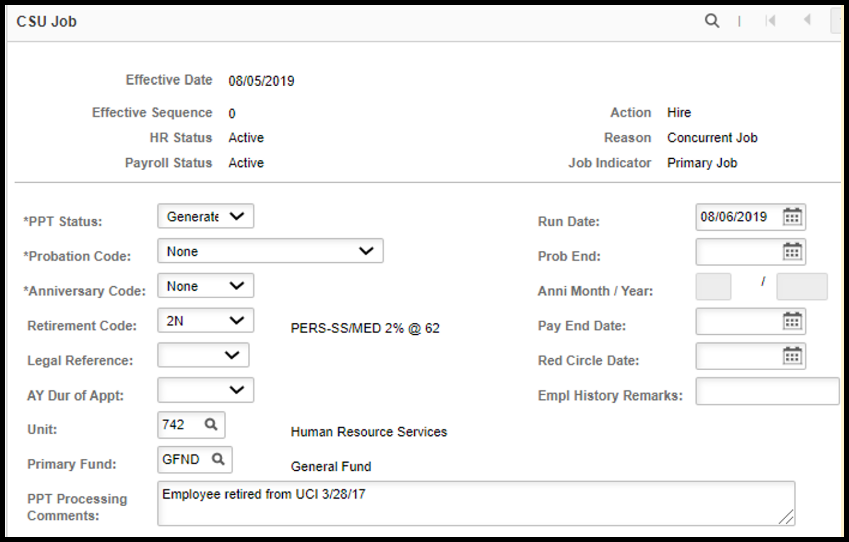Open the AY Dur of Appt dropdown

206,389
